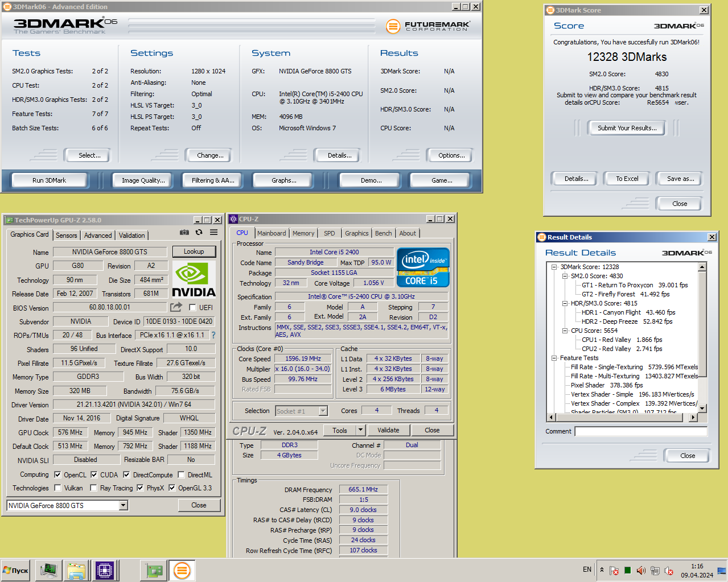Viewport: 728px width, 582px height.
Task: Click Filtering & AA button
Action: coord(213,180)
